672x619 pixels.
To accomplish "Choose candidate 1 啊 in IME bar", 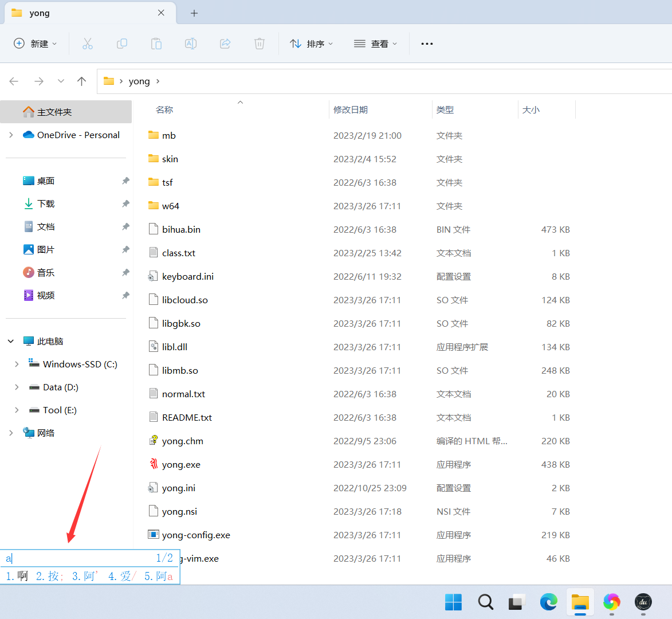I will click(17, 575).
